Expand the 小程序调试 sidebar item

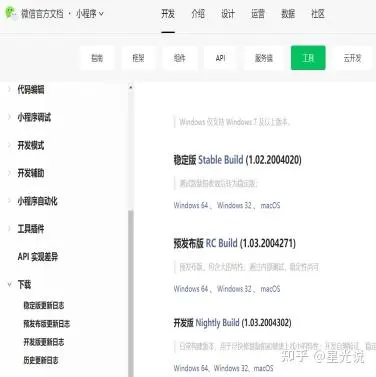pyautogui.click(x=34, y=117)
